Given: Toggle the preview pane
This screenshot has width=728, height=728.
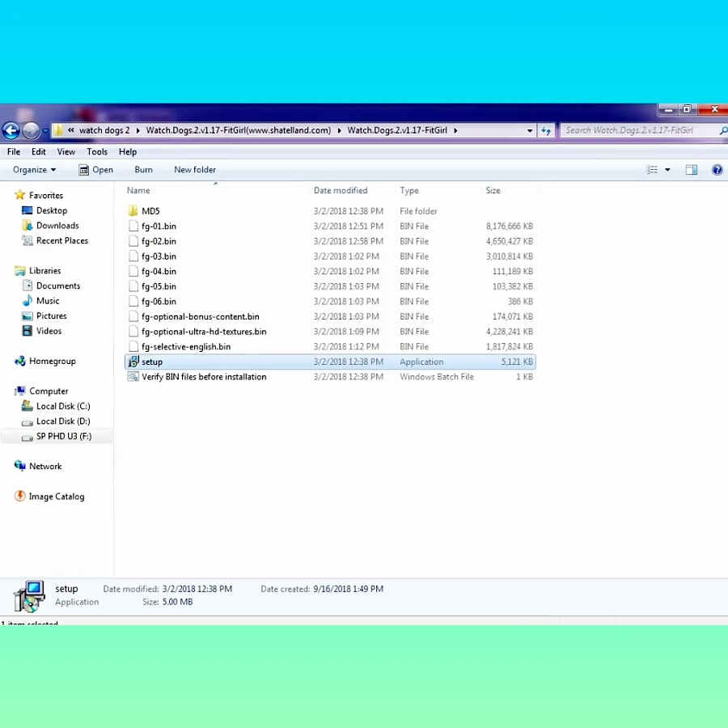Looking at the screenshot, I should pyautogui.click(x=692, y=170).
